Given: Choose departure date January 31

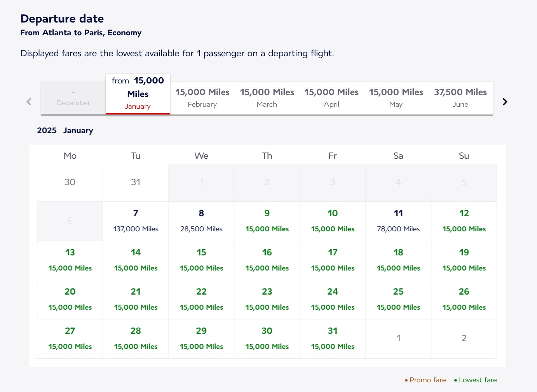Looking at the screenshot, I should tap(332, 338).
